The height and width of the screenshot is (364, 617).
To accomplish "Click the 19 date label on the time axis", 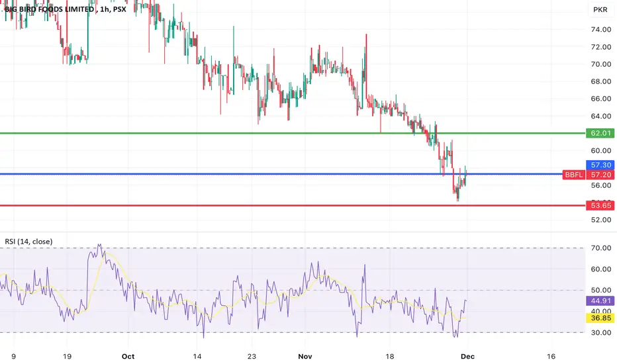I will pyautogui.click(x=68, y=357).
